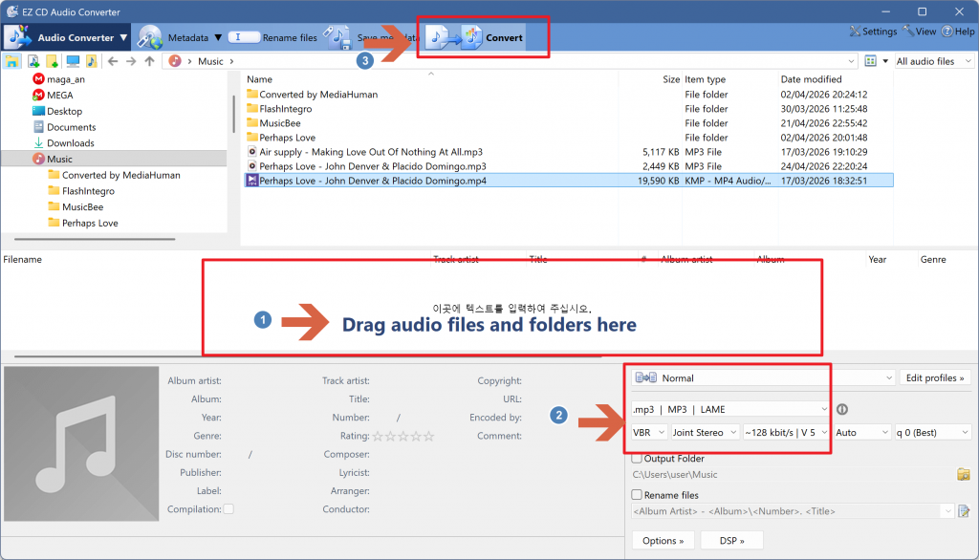
Task: Open the All audio files filter dropdown
Action: 934,61
